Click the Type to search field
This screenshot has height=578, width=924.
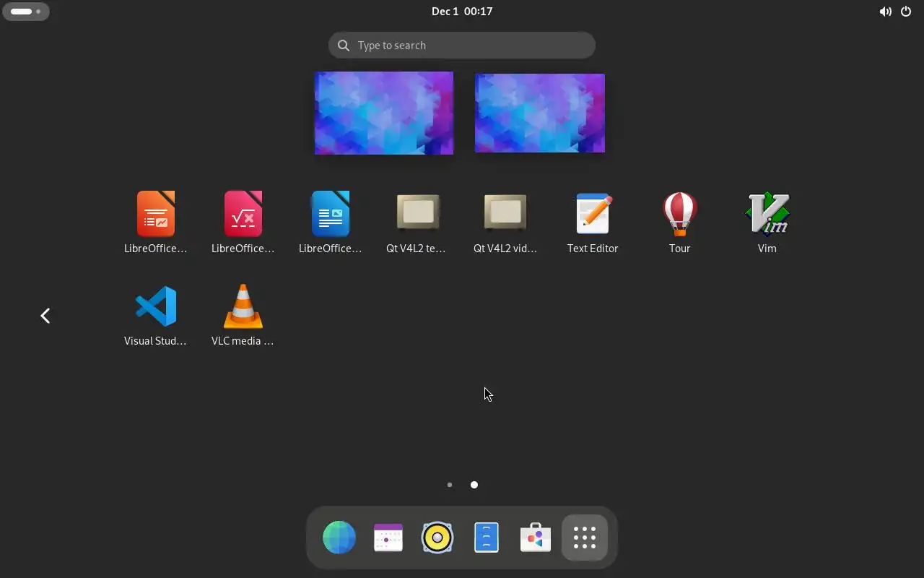tap(462, 46)
